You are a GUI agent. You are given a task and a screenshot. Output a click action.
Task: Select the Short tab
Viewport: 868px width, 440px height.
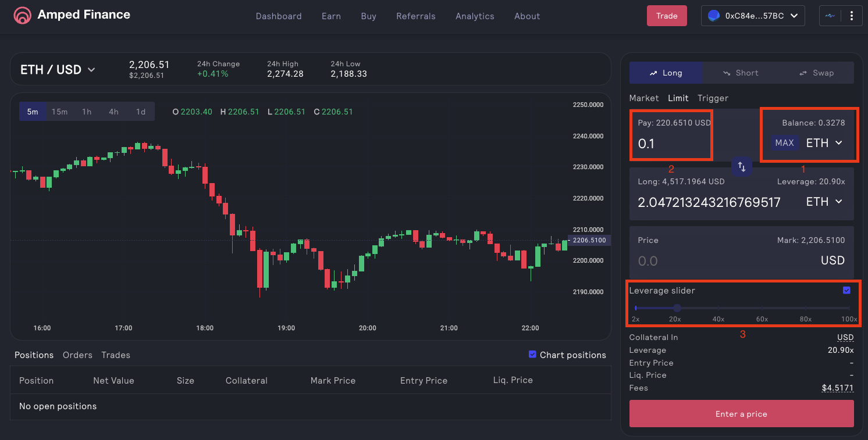[x=741, y=73]
